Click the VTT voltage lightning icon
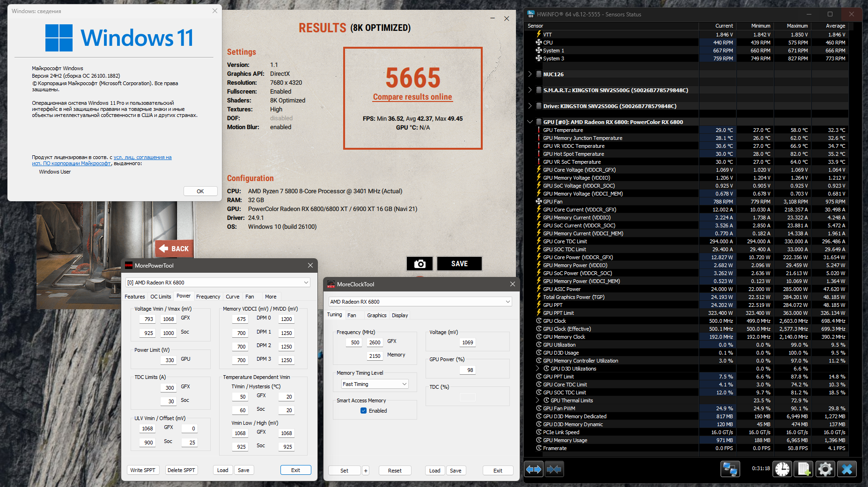The width and height of the screenshot is (868, 487). click(539, 35)
